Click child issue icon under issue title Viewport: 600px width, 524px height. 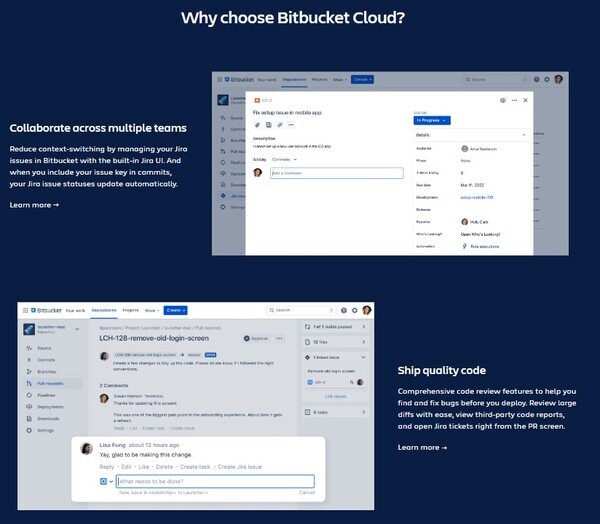tap(269, 125)
